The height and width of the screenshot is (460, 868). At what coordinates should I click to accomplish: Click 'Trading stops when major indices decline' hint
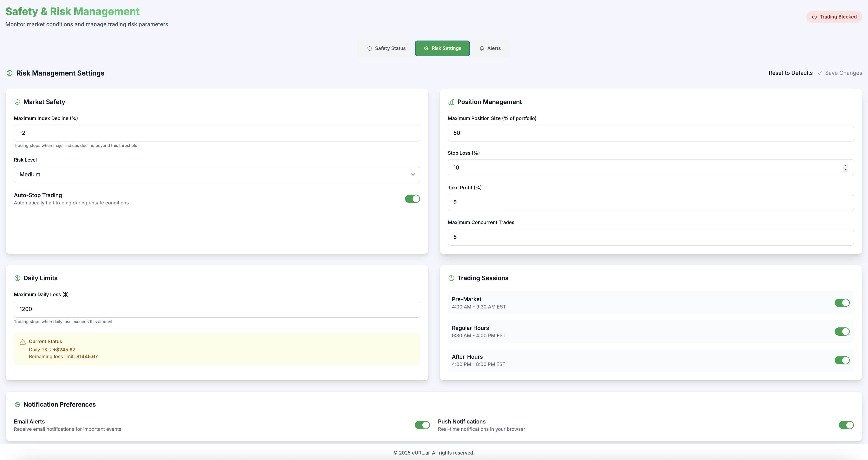[75, 146]
